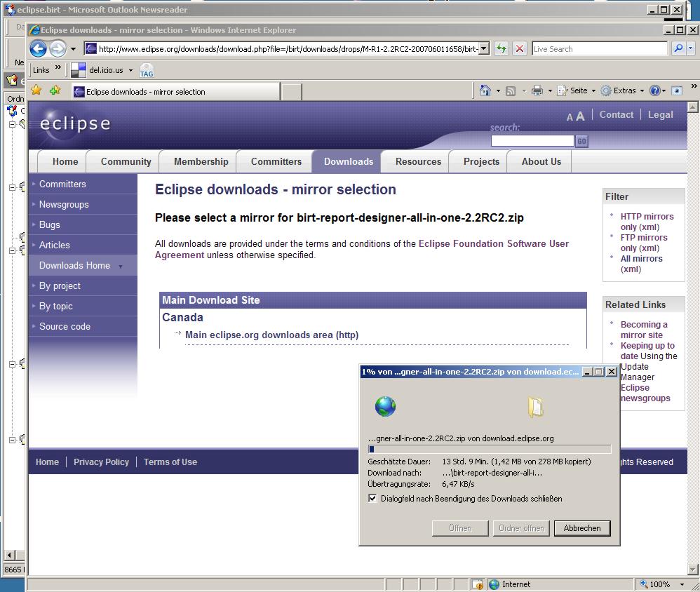Click the download progress bar
700x592 pixels.
(x=490, y=450)
